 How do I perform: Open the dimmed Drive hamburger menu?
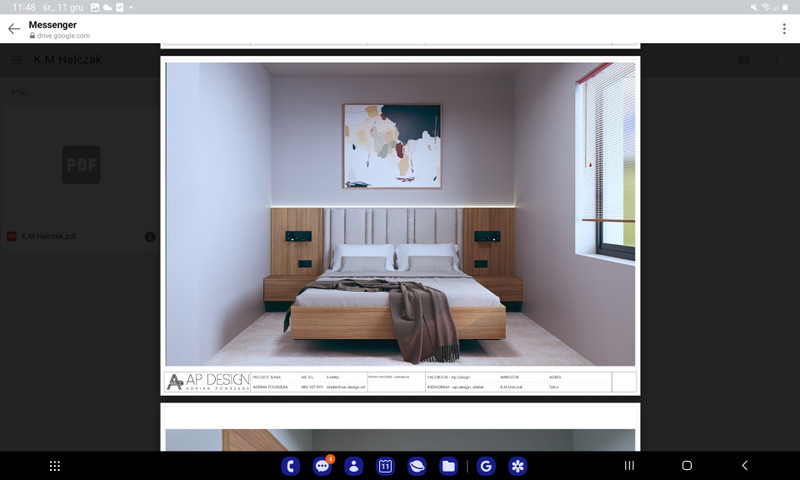click(17, 60)
